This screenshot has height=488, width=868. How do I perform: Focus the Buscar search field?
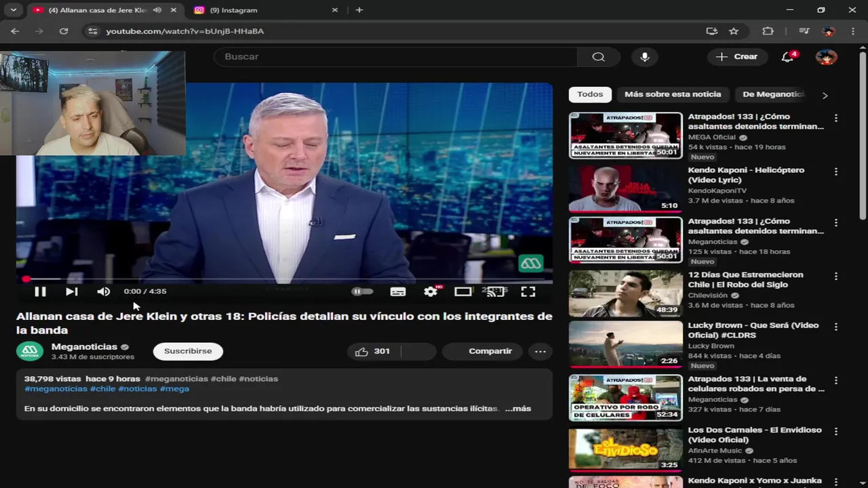[x=396, y=57]
